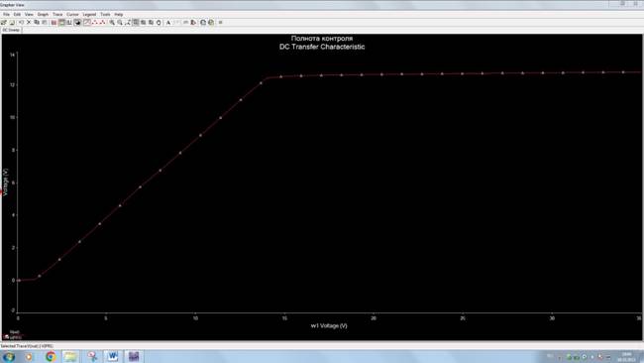Viewport: 644px width, 363px height.
Task: Click the Zoom Out magnifier icon
Action: click(120, 22)
